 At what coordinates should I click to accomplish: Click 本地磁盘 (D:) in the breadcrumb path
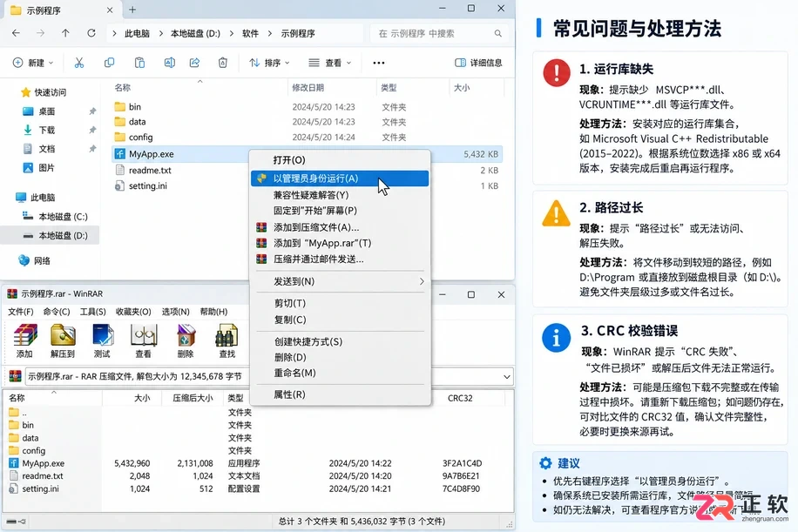click(195, 34)
